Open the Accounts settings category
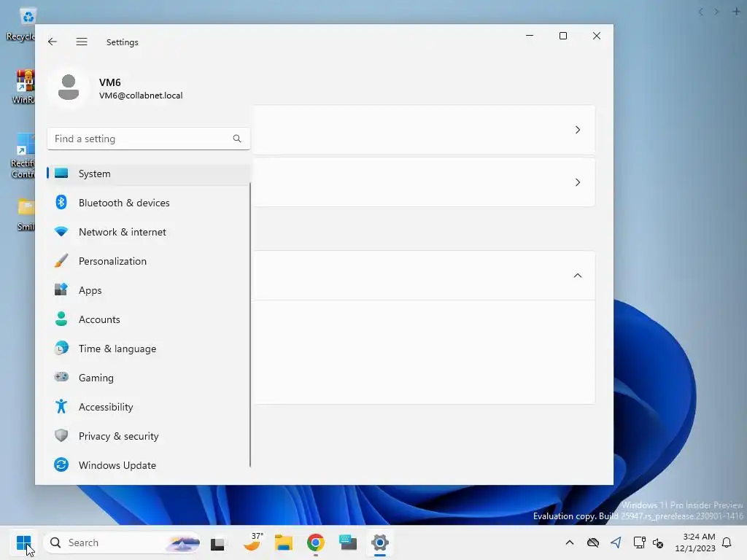The height and width of the screenshot is (560, 747). point(149,319)
